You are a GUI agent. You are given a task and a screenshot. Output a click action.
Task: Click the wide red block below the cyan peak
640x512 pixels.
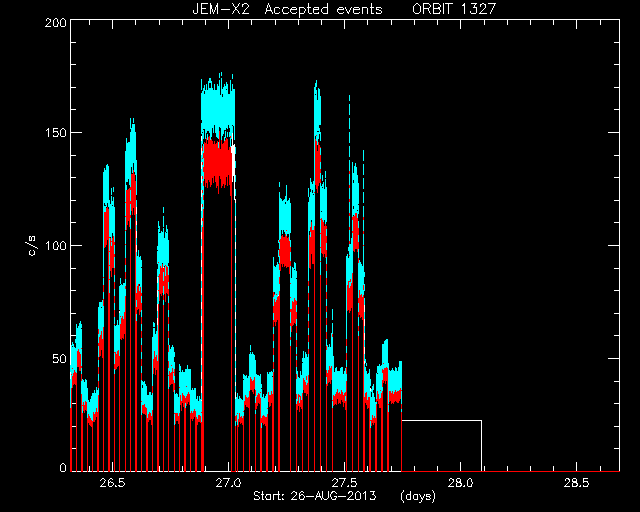point(218,163)
